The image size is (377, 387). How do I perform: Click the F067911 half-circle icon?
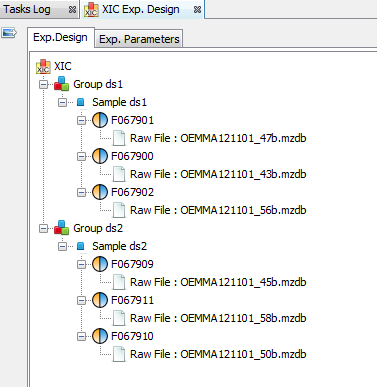(100, 300)
